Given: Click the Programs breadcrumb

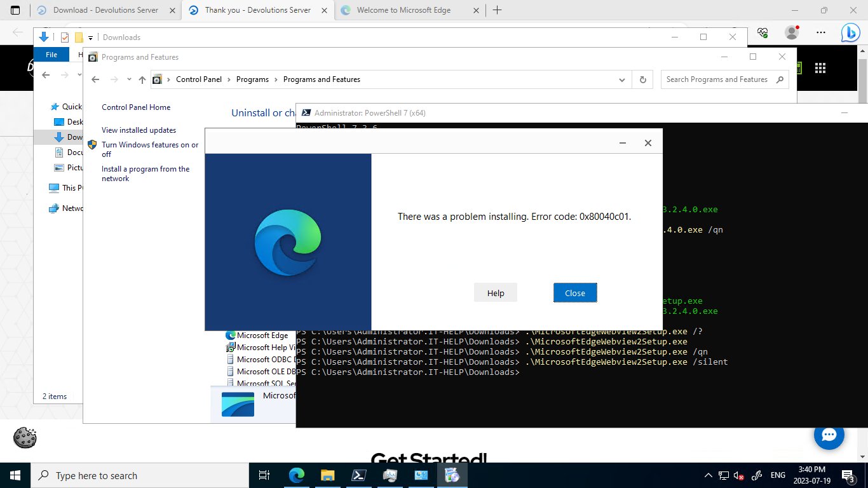Looking at the screenshot, I should (252, 79).
